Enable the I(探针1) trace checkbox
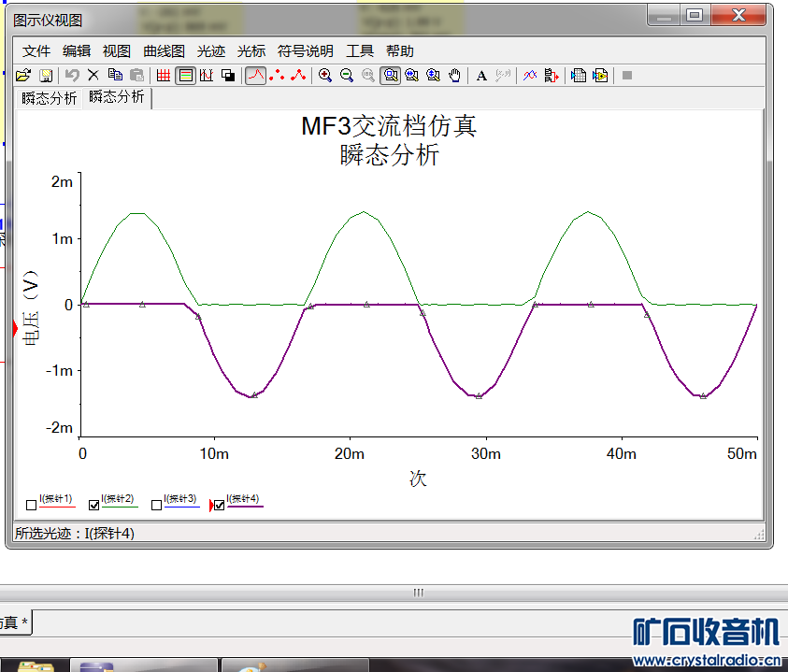 click(32, 505)
